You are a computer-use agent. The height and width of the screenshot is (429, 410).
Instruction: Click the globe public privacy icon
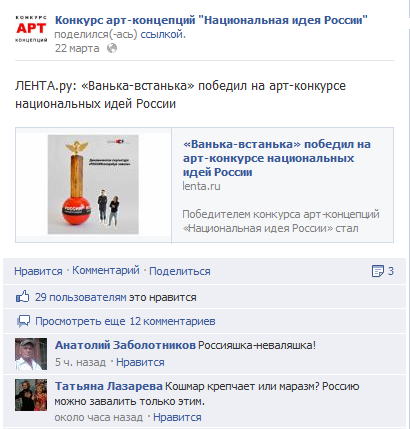click(112, 48)
